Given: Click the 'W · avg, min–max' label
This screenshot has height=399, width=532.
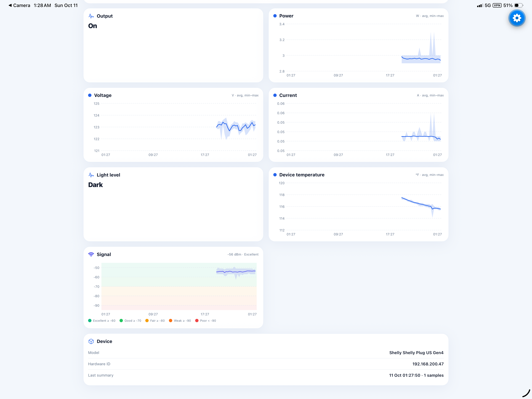Looking at the screenshot, I should point(430,16).
